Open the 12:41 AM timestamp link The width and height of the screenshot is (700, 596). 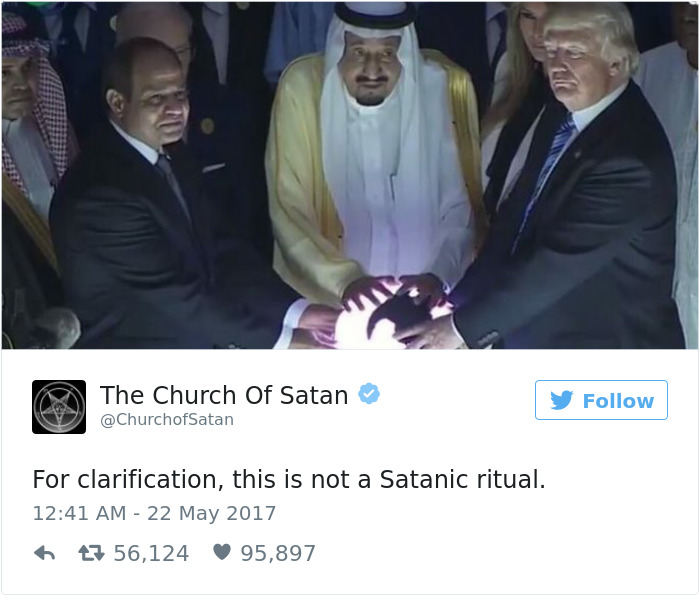tap(79, 513)
